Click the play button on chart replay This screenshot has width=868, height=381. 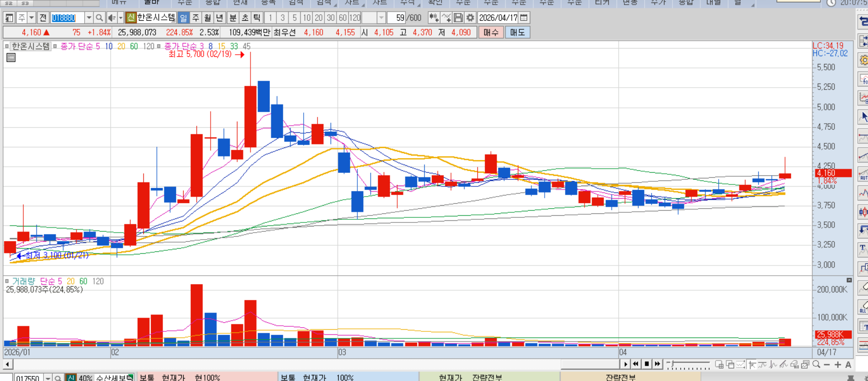point(626,364)
